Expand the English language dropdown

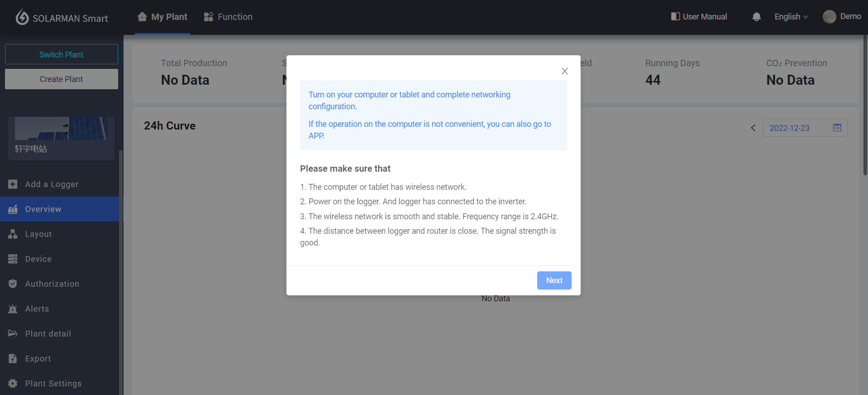pos(791,17)
